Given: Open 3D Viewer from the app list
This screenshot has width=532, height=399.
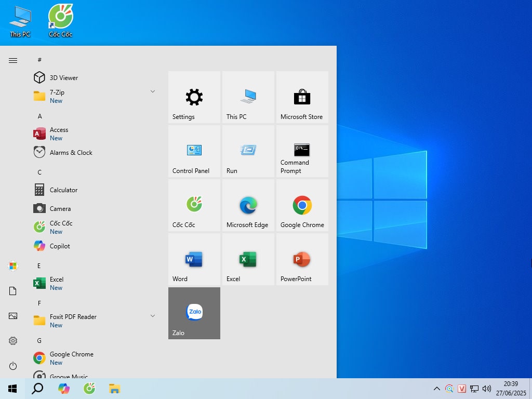Looking at the screenshot, I should click(63, 78).
